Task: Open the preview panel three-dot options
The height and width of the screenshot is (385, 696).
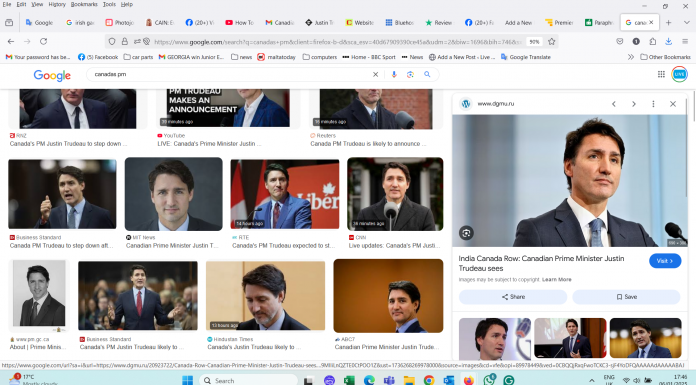Action: point(653,103)
